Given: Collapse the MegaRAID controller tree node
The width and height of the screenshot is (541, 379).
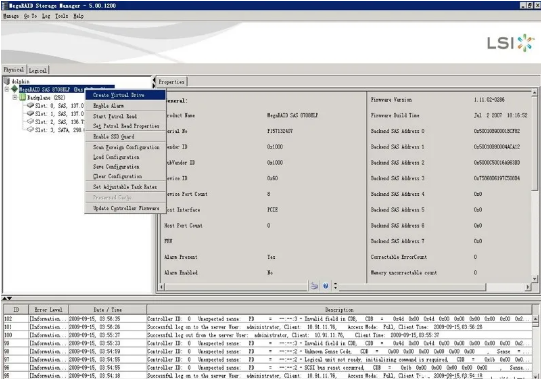Looking at the screenshot, I should coord(7,89).
